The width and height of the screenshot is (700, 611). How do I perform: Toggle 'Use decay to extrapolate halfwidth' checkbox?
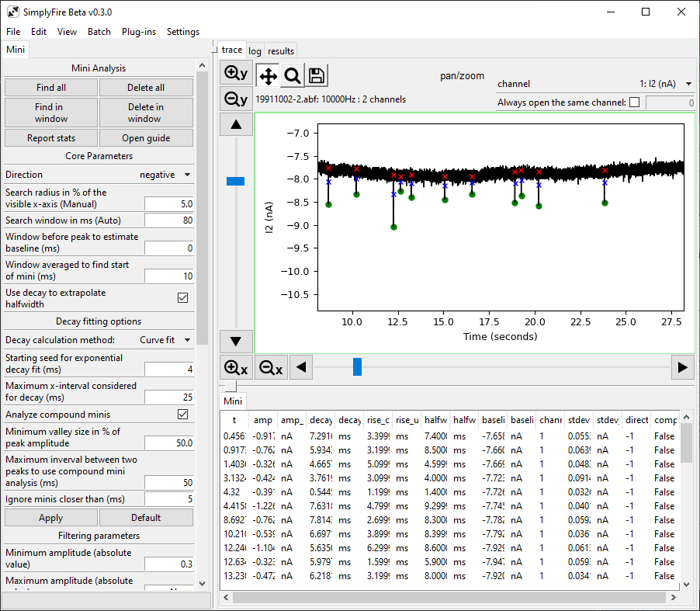pos(182,298)
